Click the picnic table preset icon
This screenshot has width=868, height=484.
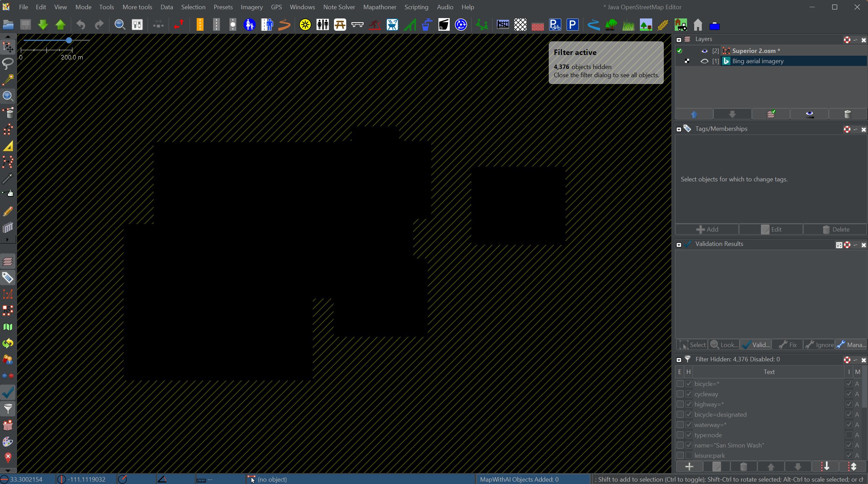click(x=340, y=25)
